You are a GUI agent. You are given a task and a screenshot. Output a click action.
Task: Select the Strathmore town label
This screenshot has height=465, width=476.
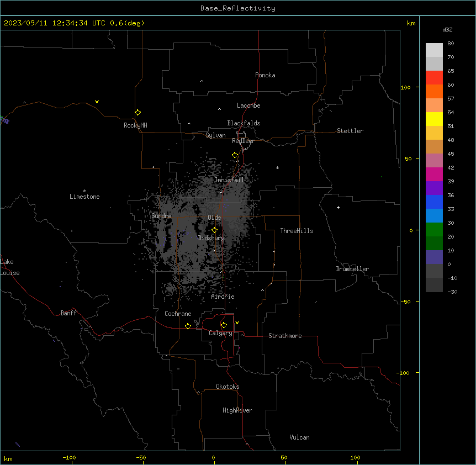(285, 336)
